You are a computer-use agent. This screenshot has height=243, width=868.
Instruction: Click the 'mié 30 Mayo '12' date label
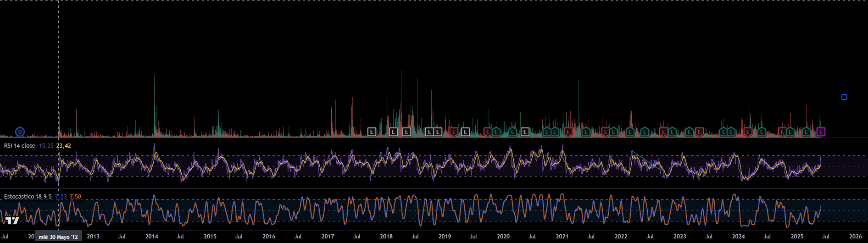58,237
